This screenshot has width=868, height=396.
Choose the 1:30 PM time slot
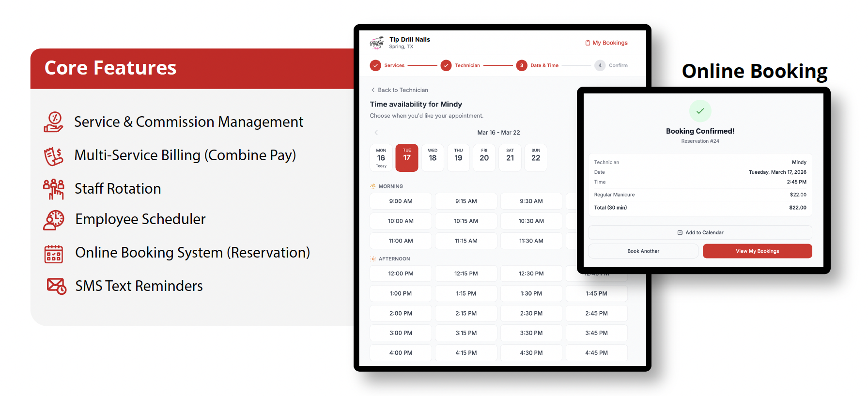pos(531,293)
